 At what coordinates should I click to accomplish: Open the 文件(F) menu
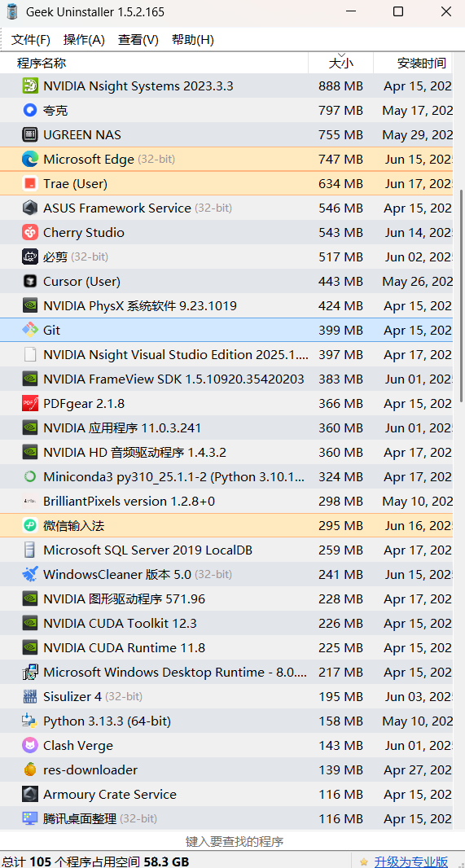click(x=31, y=40)
